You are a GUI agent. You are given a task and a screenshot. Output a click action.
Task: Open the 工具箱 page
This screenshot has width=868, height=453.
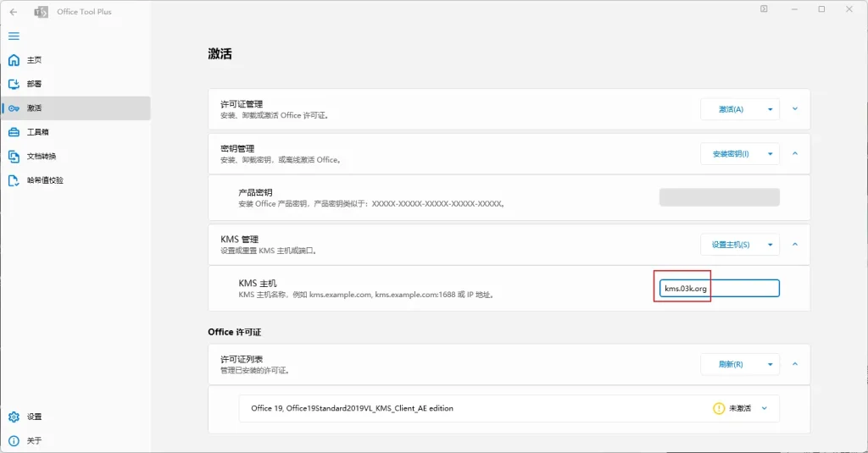(x=75, y=132)
